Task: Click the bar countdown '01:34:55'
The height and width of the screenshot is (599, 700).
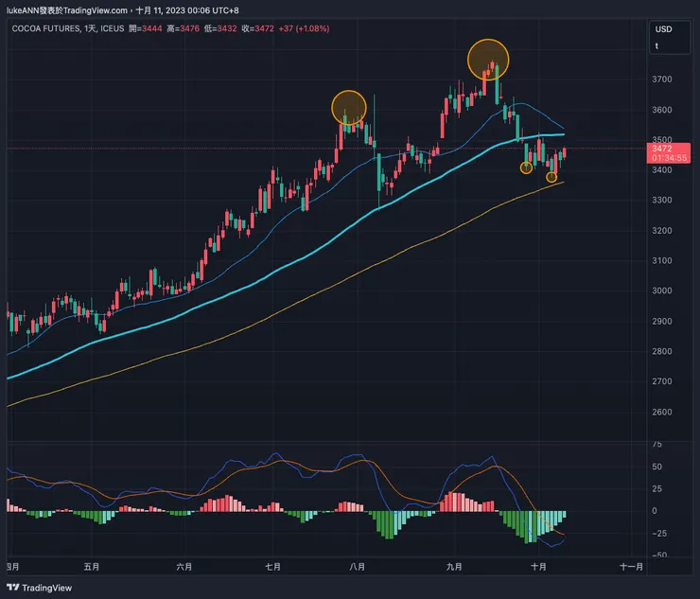Action: [669, 158]
